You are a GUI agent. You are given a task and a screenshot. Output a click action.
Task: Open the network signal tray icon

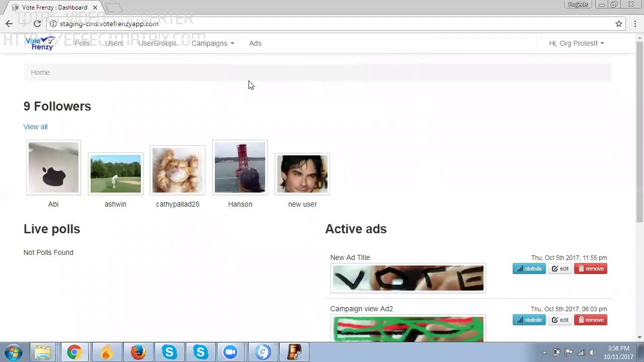(581, 352)
